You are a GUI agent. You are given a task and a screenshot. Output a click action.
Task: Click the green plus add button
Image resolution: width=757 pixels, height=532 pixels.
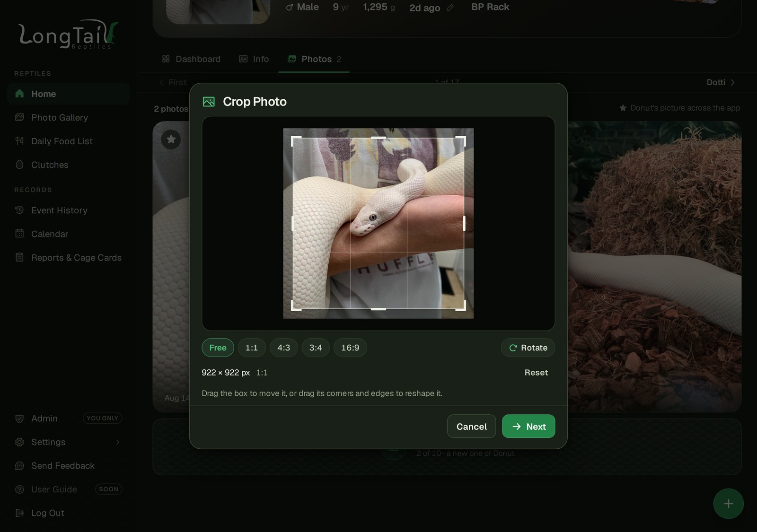[x=728, y=504]
